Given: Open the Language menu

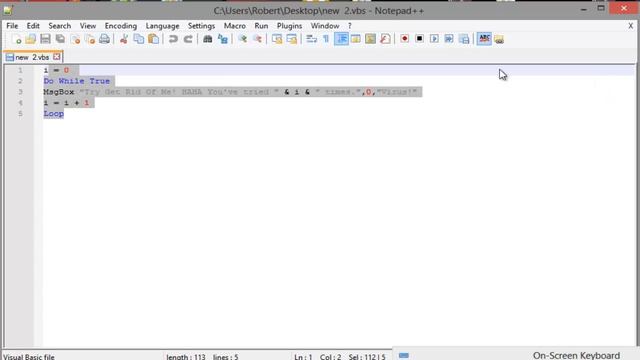Looking at the screenshot, I should click(162, 26).
